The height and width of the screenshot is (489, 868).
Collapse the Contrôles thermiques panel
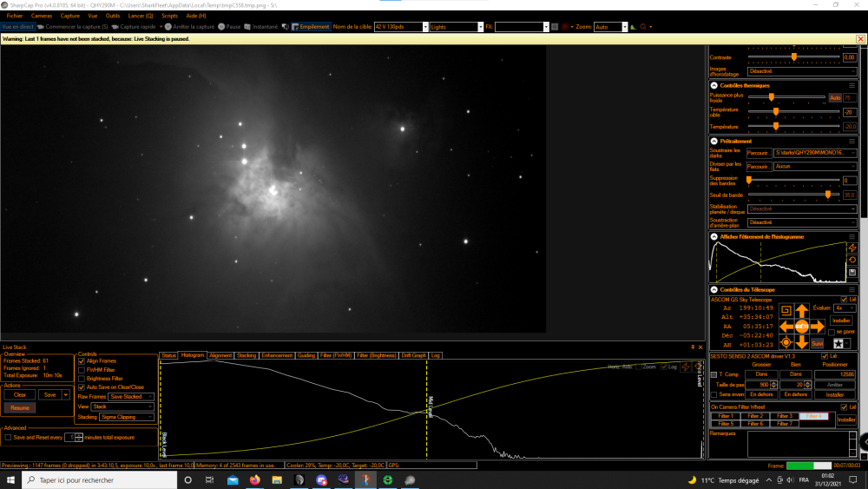coord(714,86)
